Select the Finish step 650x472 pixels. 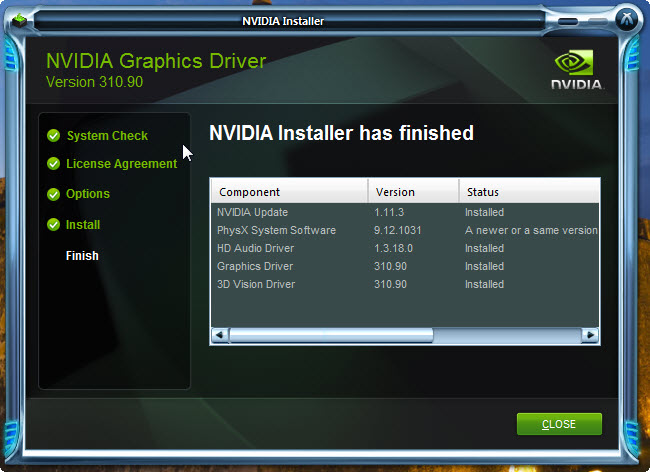pos(82,256)
